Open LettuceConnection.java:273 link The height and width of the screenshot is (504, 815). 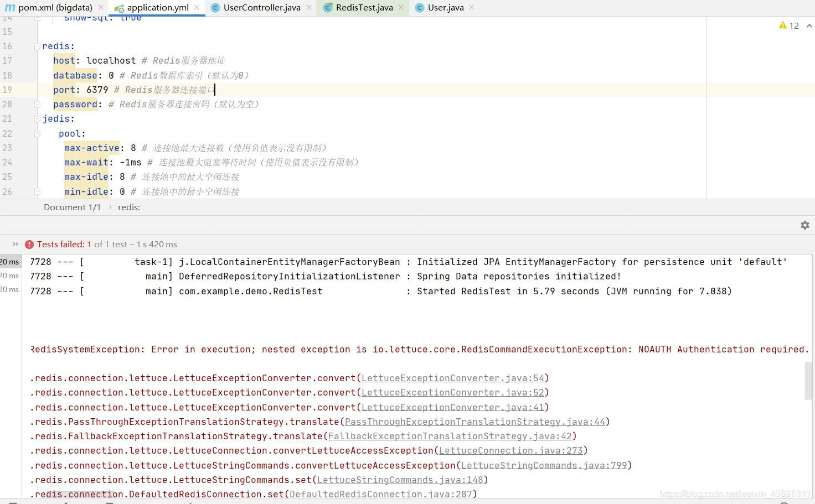tap(511, 451)
